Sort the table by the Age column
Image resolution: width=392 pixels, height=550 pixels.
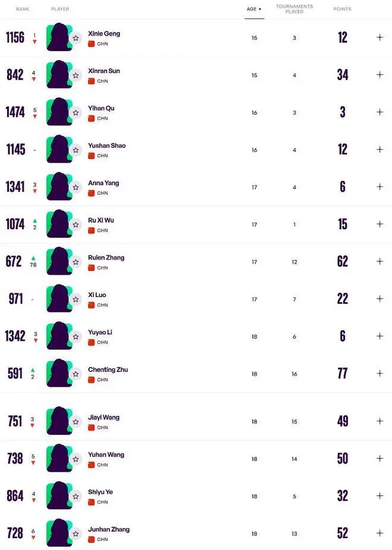[254, 9]
